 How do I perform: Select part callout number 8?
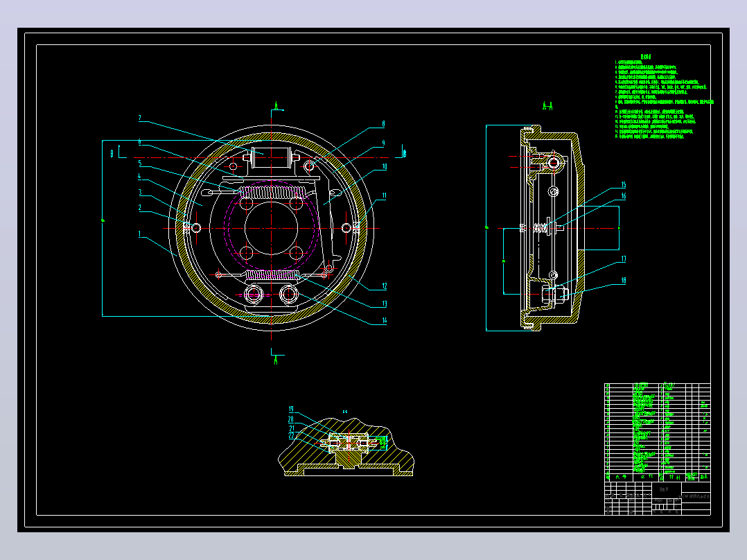coord(383,124)
